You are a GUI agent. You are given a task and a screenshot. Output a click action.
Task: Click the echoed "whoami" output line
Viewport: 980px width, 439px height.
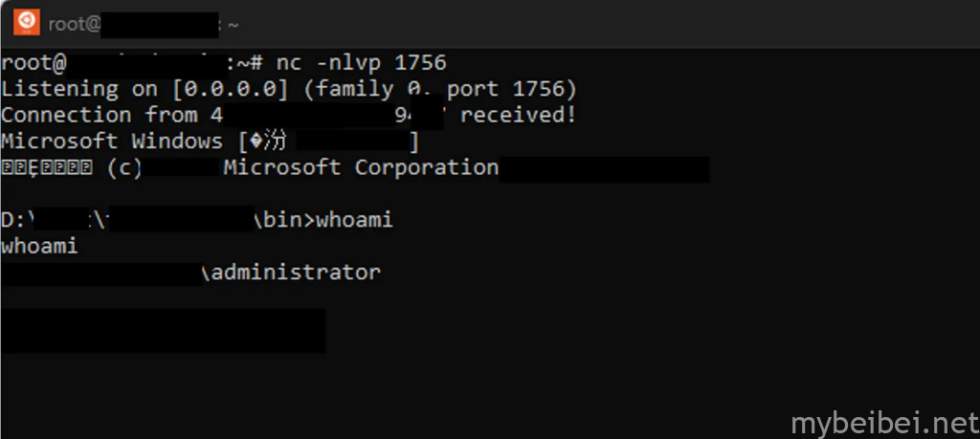click(39, 247)
